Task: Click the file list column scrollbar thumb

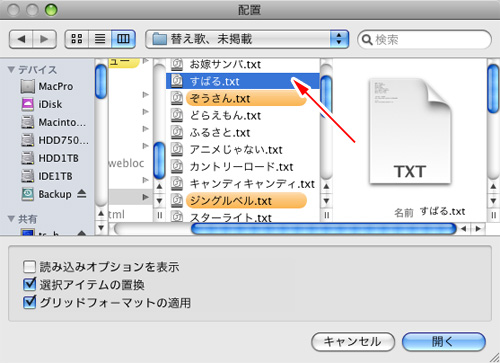Action: (x=326, y=97)
